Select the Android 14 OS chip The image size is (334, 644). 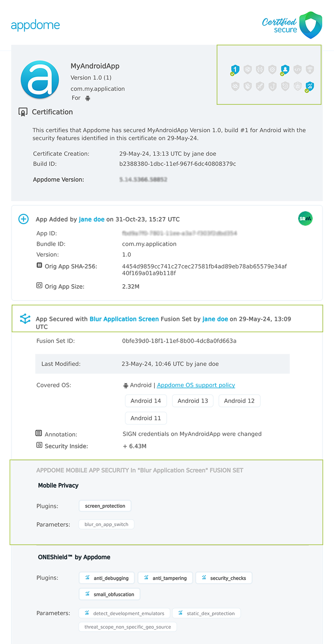(x=146, y=401)
